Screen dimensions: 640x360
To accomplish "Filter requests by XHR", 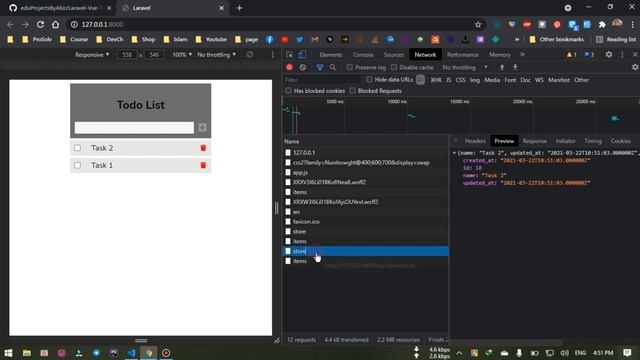I will [x=436, y=80].
